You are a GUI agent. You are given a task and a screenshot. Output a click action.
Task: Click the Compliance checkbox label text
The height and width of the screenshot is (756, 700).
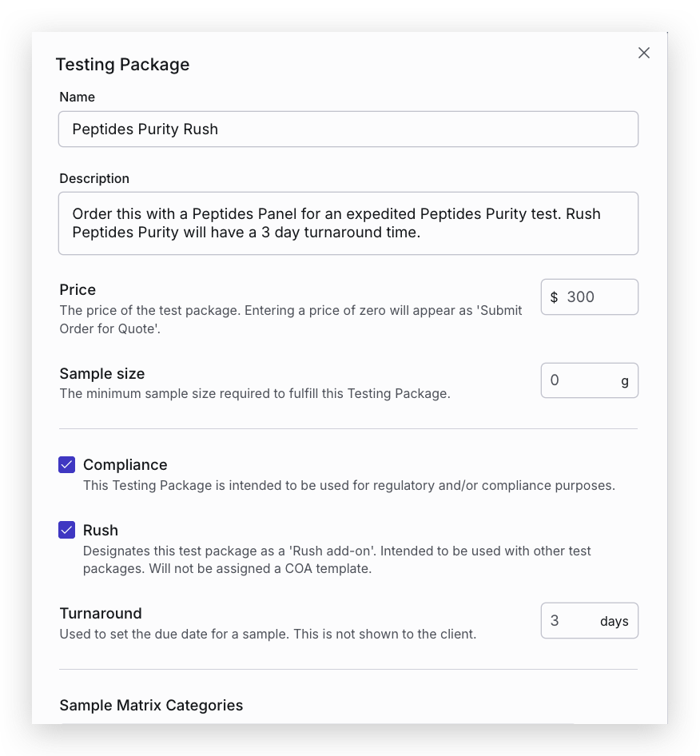pyautogui.click(x=125, y=465)
